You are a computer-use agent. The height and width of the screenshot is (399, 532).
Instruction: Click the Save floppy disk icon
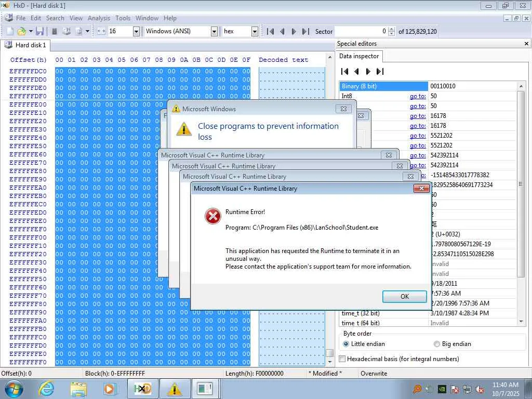click(39, 31)
